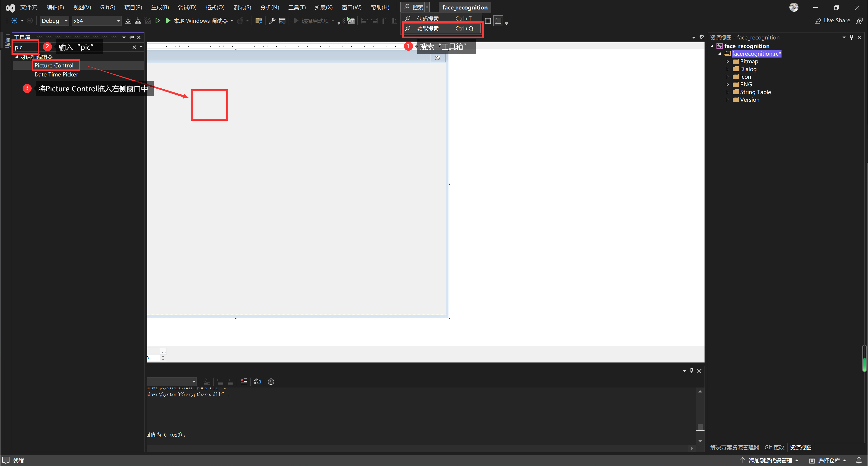Open the x64 platform dropdown
Image resolution: width=868 pixels, height=466 pixels.
point(96,21)
